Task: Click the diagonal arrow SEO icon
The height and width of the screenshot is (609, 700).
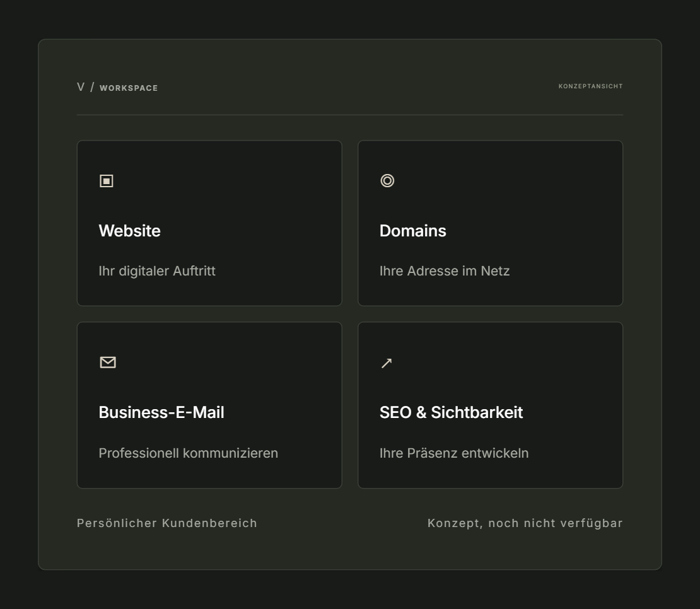Action: point(387,363)
